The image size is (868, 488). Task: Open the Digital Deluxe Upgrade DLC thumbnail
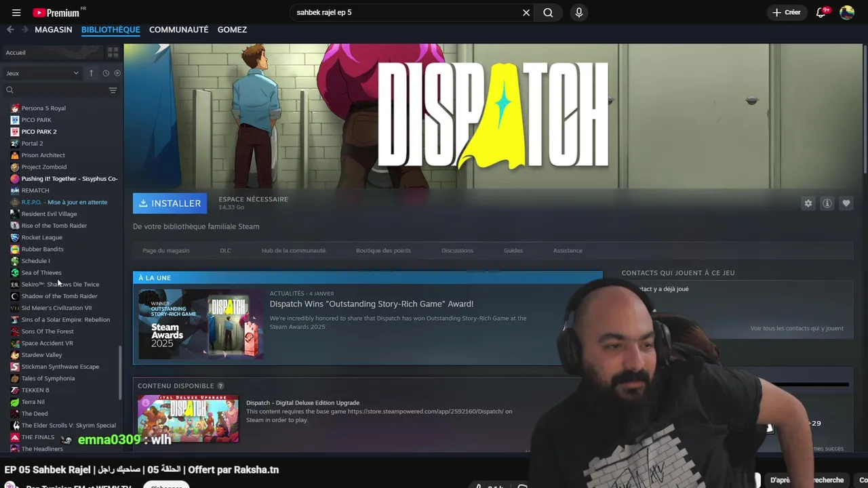[188, 418]
